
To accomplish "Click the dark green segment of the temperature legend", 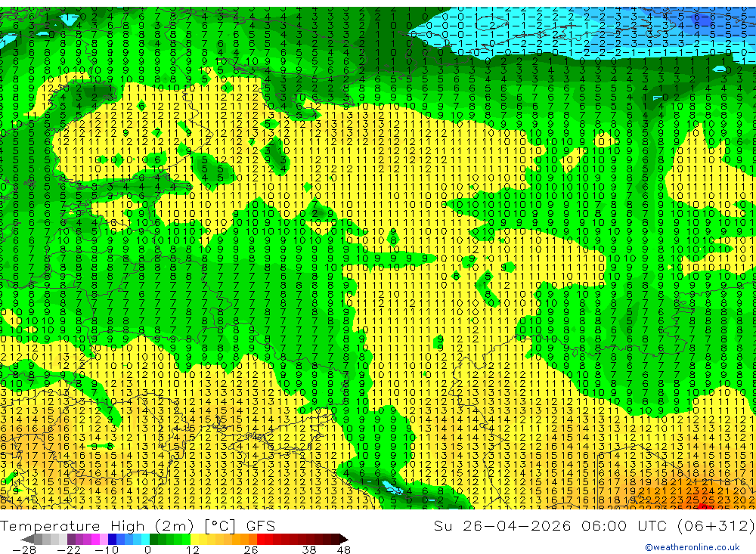I will click(153, 540).
